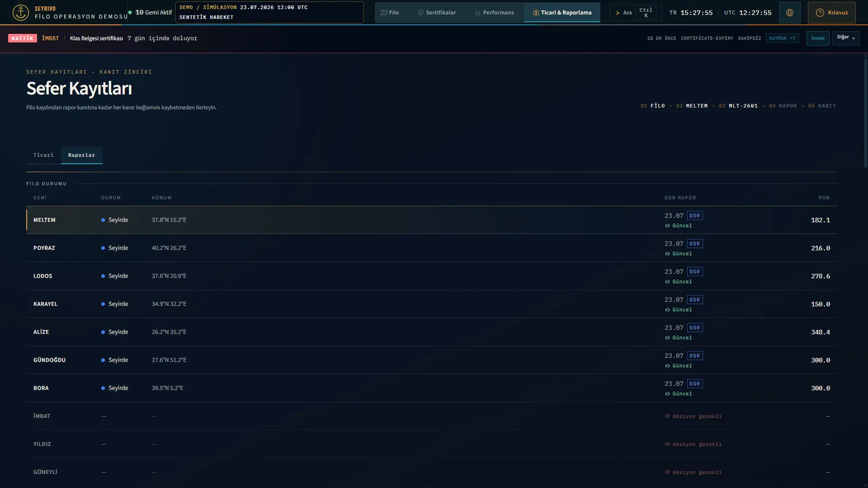Click Aksiyon gerekli icon for GÜNEYLİ
The width and height of the screenshot is (868, 488).
tap(667, 472)
